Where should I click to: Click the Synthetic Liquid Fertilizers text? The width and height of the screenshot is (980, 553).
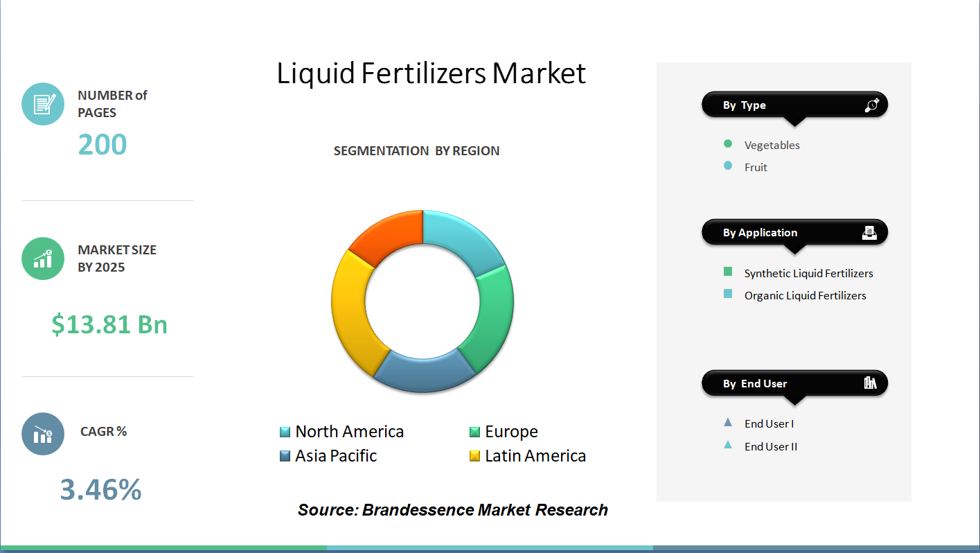809,273
